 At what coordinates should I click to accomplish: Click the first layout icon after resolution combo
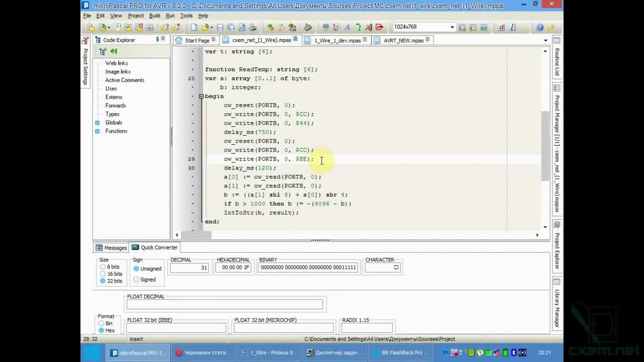coord(462,27)
